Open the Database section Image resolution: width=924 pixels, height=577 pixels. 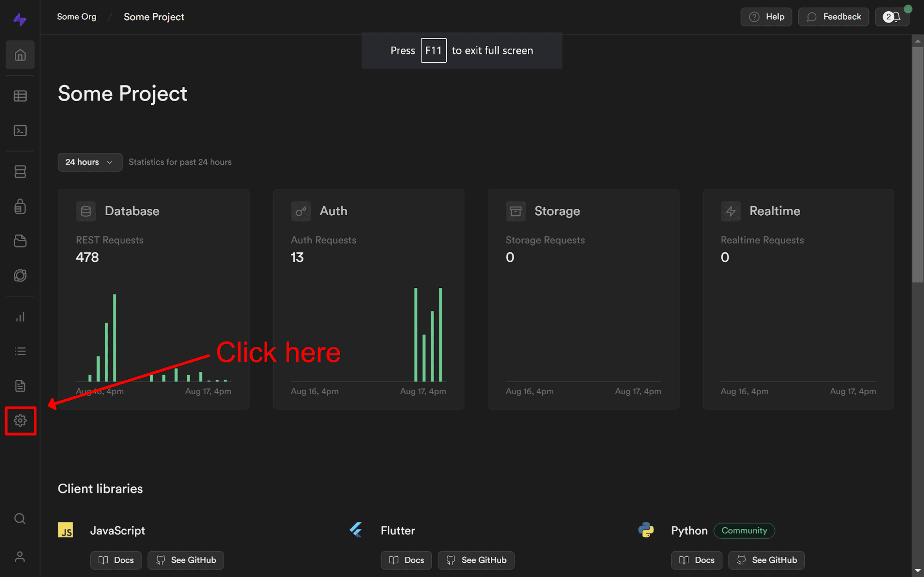[20, 171]
